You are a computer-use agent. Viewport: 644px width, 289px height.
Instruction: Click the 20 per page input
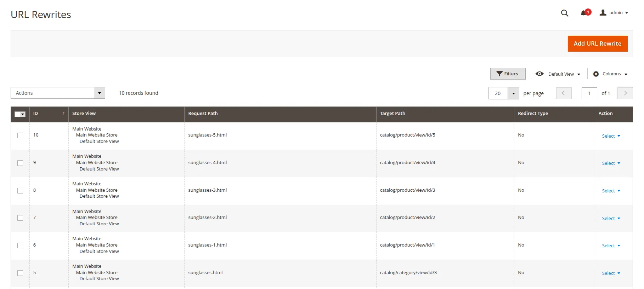point(498,93)
